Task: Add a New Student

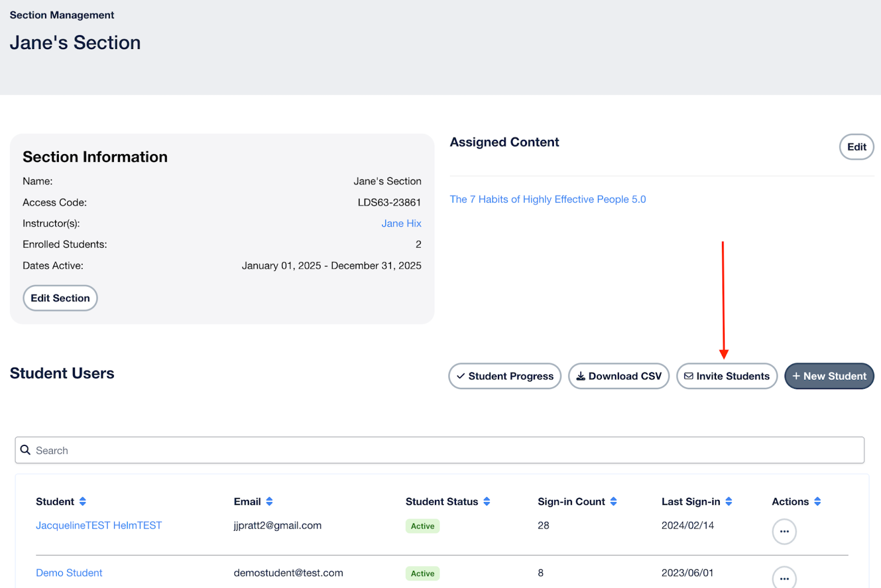Action: point(829,376)
